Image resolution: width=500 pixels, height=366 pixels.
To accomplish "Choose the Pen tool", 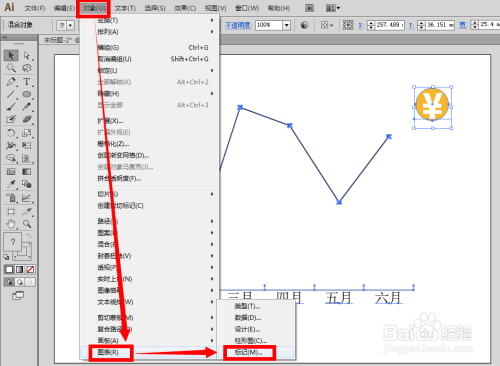I will click(11, 81).
